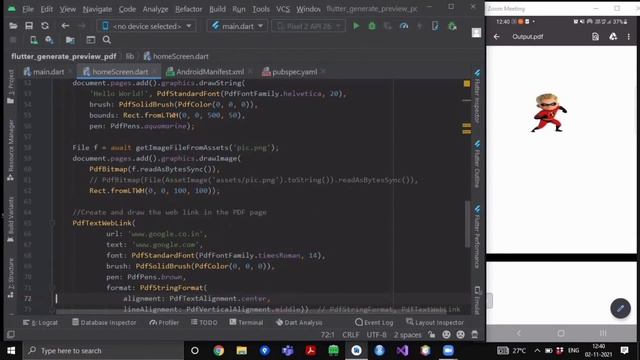Open the profiler gauge icon in toolbar
This screenshot has height=360, width=640.
(404, 26)
